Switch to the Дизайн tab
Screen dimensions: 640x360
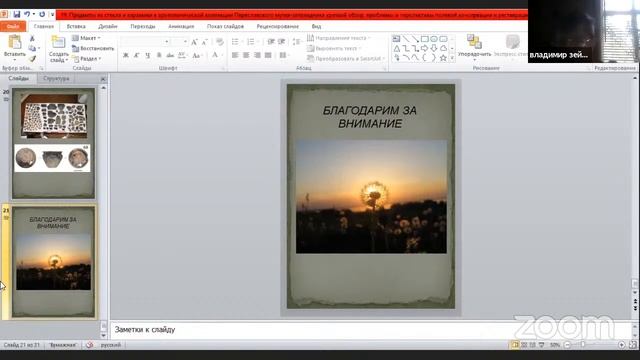(108, 26)
